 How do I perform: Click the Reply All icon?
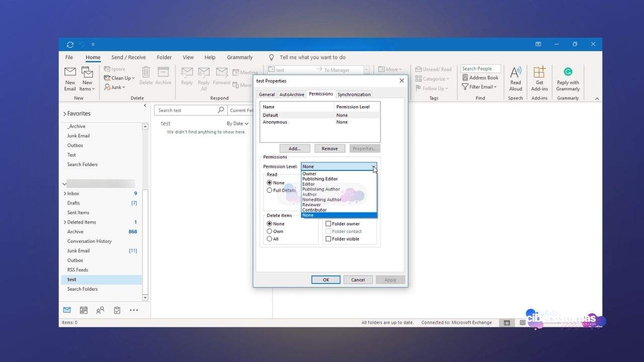click(204, 73)
